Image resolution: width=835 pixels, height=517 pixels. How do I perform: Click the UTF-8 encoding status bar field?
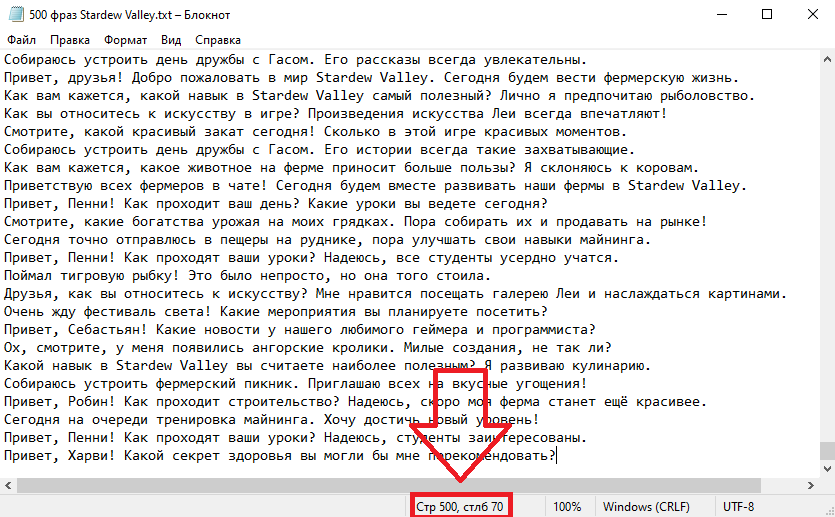click(738, 507)
